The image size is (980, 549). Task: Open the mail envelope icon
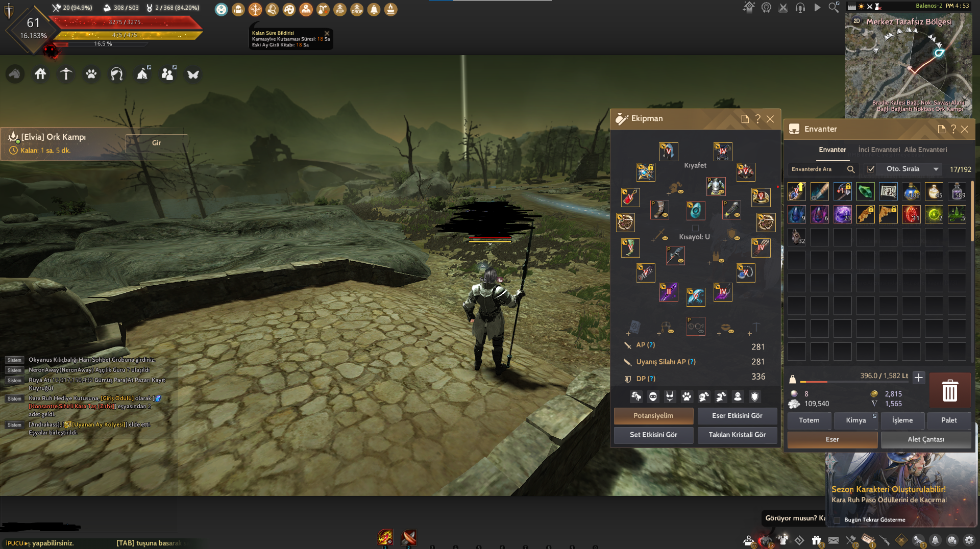click(834, 540)
